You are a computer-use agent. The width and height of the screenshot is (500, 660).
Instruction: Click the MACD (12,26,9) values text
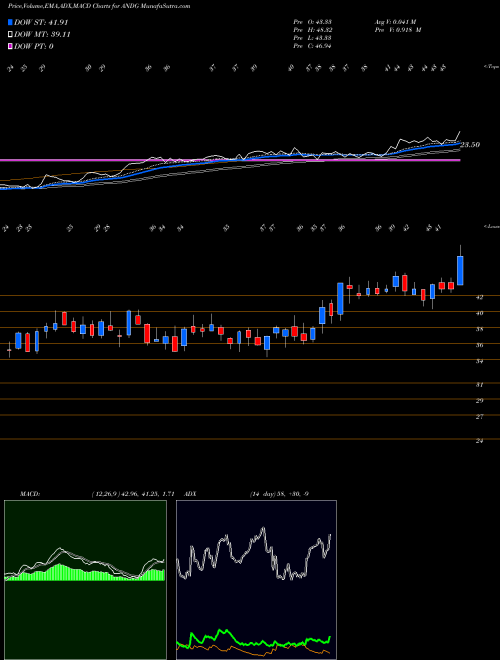133,494
